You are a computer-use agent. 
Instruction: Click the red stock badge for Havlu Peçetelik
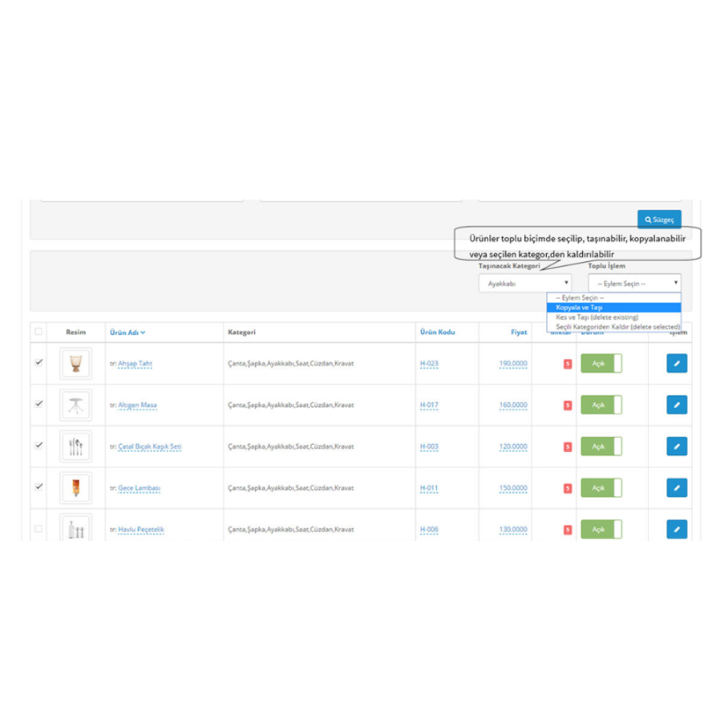point(567,529)
